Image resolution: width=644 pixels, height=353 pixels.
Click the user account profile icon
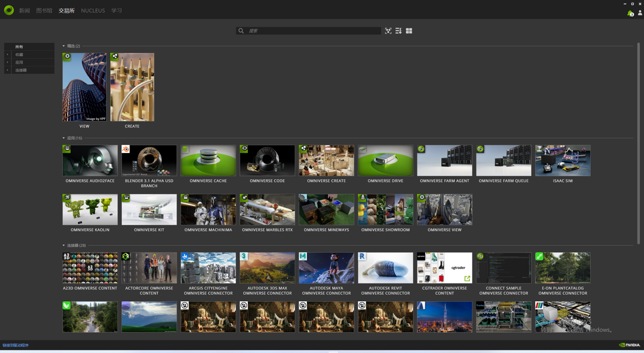639,13
